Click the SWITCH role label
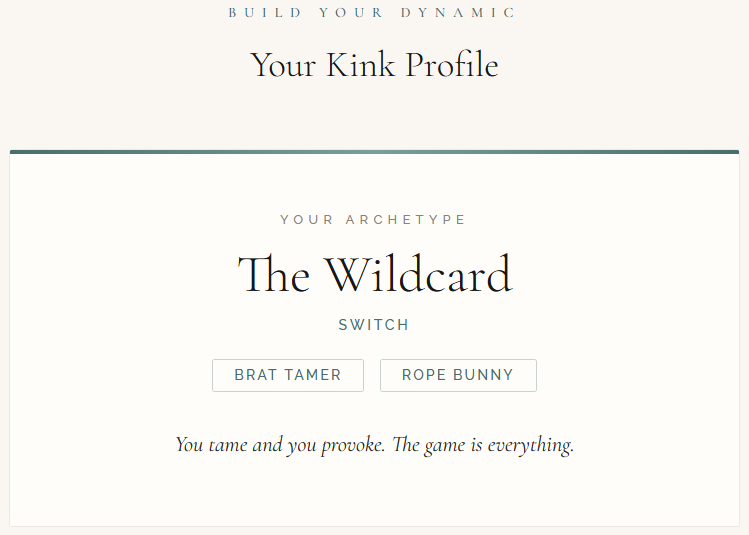 tap(374, 325)
